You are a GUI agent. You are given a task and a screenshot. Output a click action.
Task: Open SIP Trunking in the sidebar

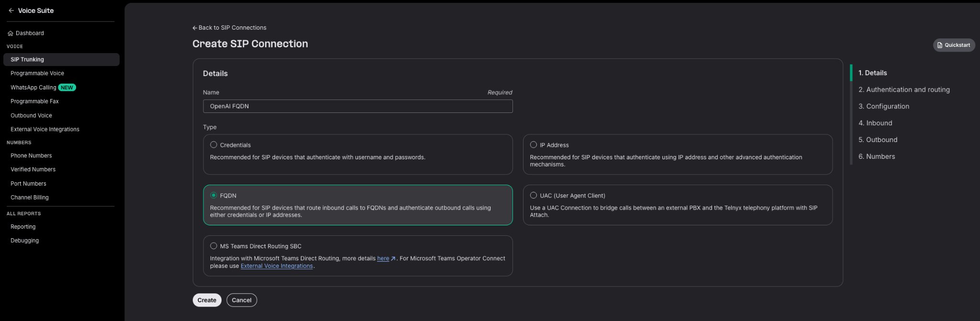point(61,59)
